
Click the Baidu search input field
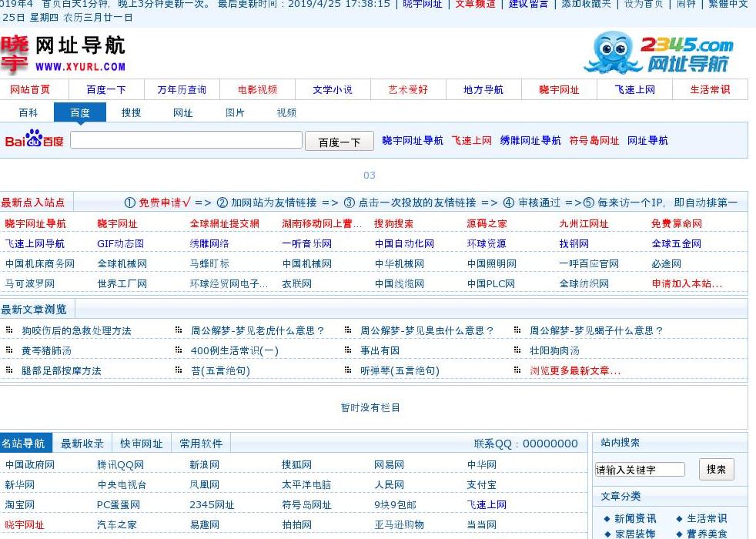(x=186, y=140)
